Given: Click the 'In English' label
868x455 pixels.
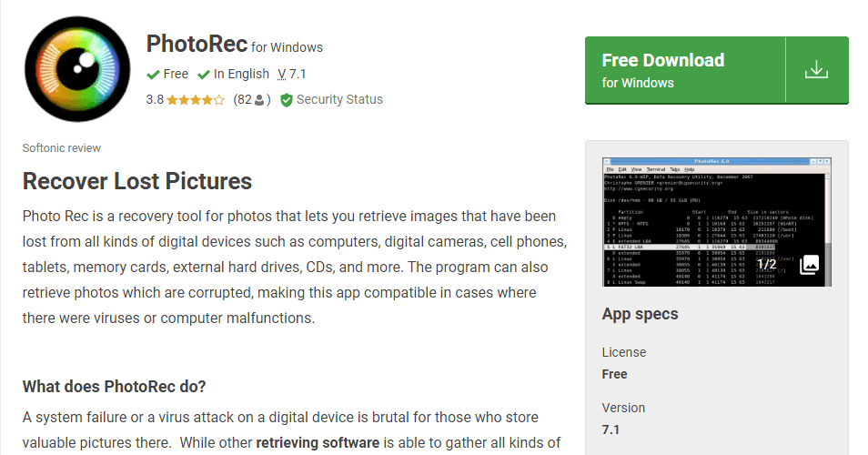Looking at the screenshot, I should (x=241, y=75).
